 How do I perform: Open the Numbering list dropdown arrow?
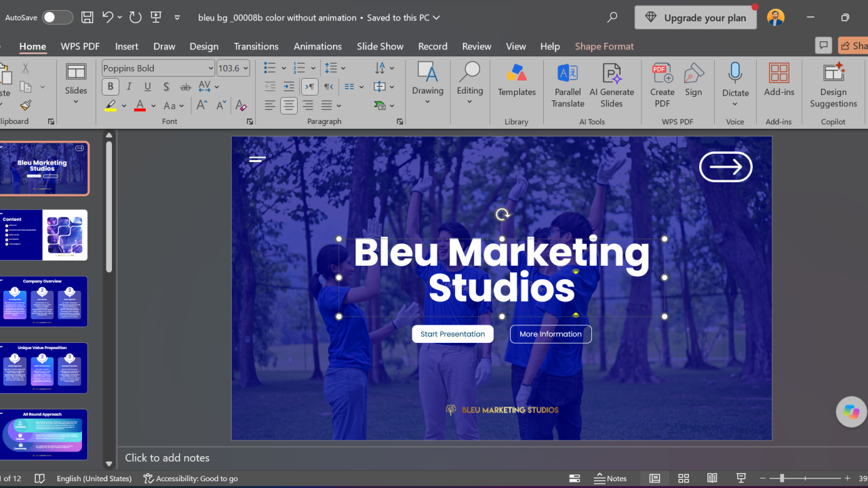(x=313, y=68)
